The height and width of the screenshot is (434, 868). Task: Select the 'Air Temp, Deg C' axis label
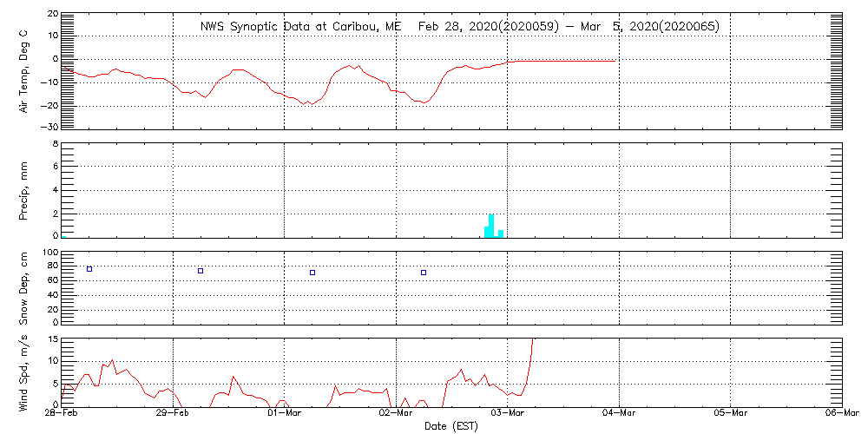click(23, 71)
